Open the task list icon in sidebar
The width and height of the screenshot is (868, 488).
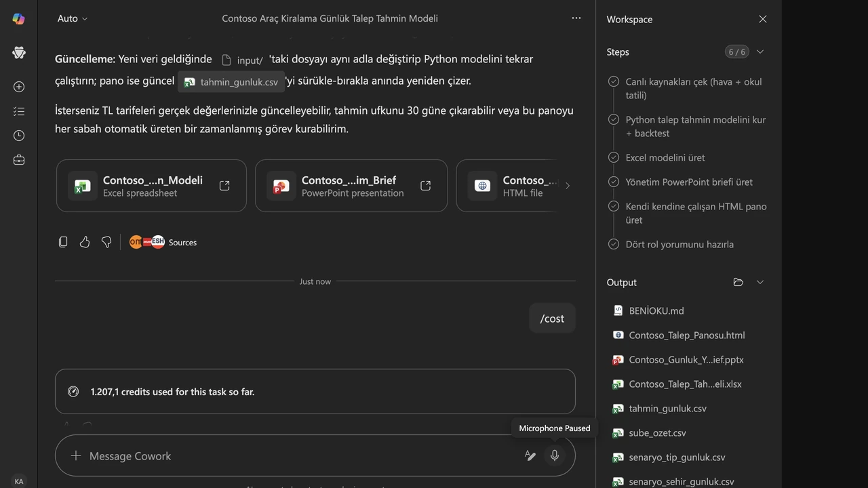pyautogui.click(x=19, y=111)
